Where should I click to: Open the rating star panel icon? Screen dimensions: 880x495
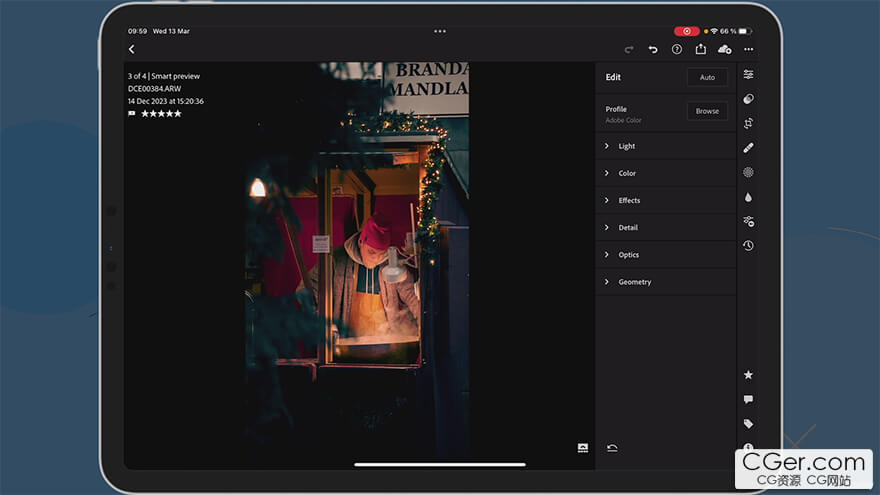click(748, 375)
